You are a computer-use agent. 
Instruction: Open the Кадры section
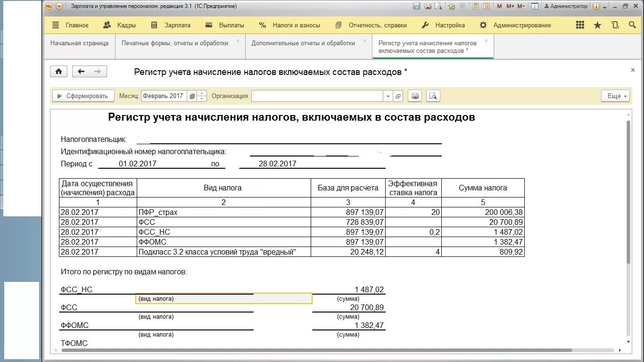119,25
